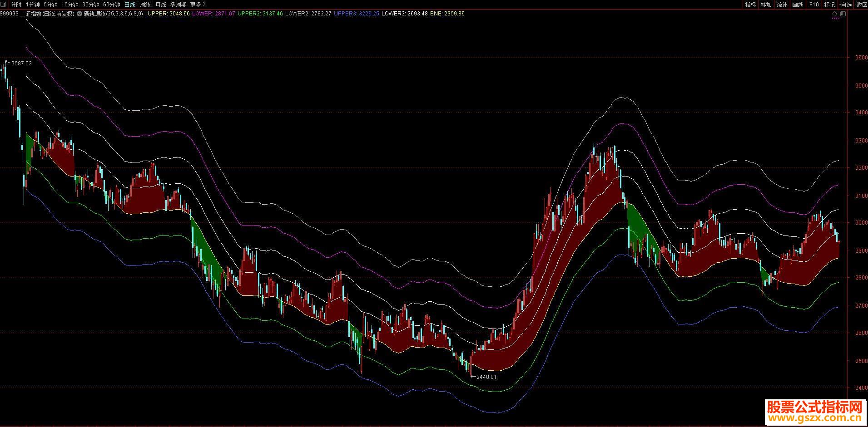The image size is (868, 427).
Task: Click the 3587.03 high price label
Action: (22, 64)
